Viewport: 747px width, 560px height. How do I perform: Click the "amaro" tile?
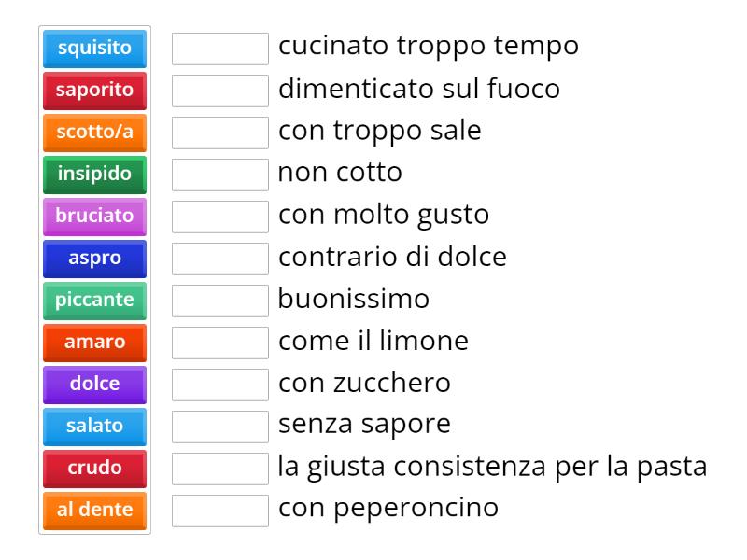[93, 342]
